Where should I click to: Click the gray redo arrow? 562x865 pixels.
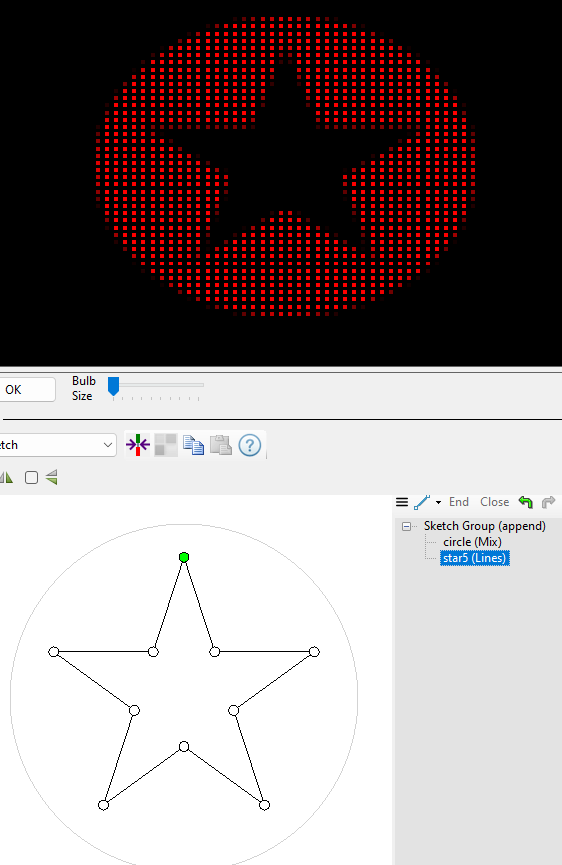[x=548, y=502]
